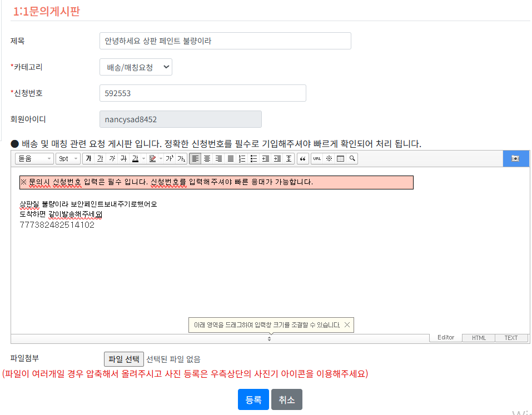The width and height of the screenshot is (532, 415).
Task: Insert a table using table icon
Action: pyautogui.click(x=340, y=159)
